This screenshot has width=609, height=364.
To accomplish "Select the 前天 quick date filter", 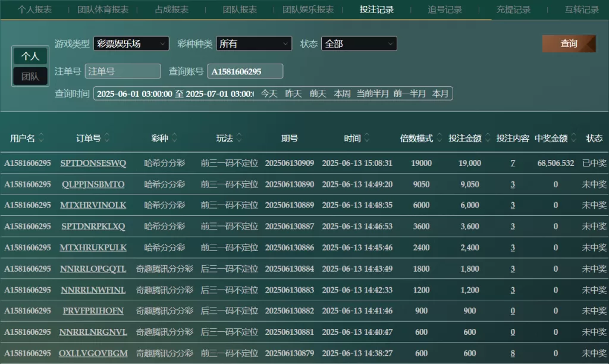I will click(318, 93).
